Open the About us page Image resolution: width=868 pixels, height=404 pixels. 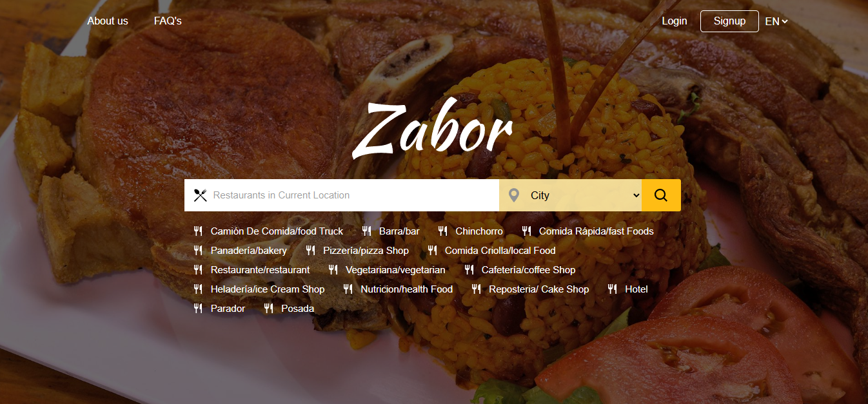(x=108, y=21)
